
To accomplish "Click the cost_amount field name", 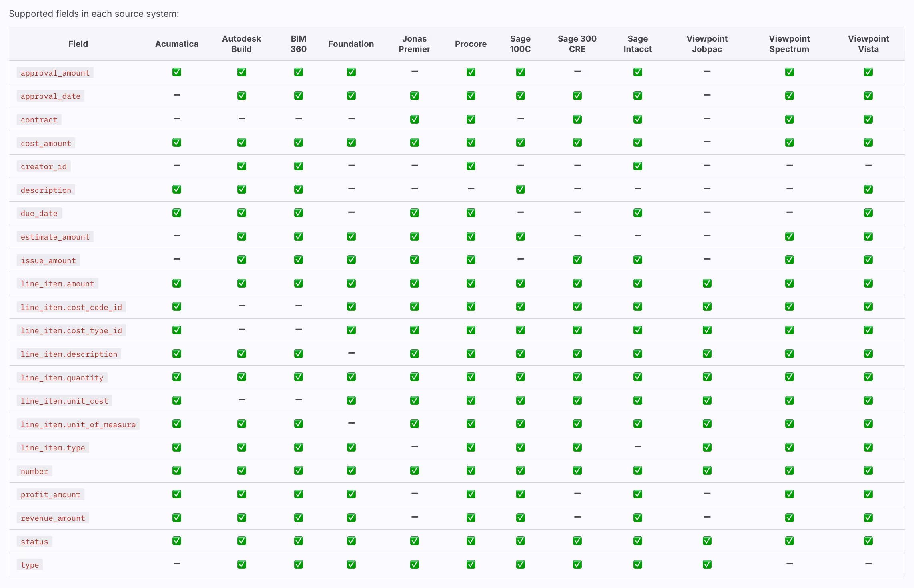I will tap(46, 143).
